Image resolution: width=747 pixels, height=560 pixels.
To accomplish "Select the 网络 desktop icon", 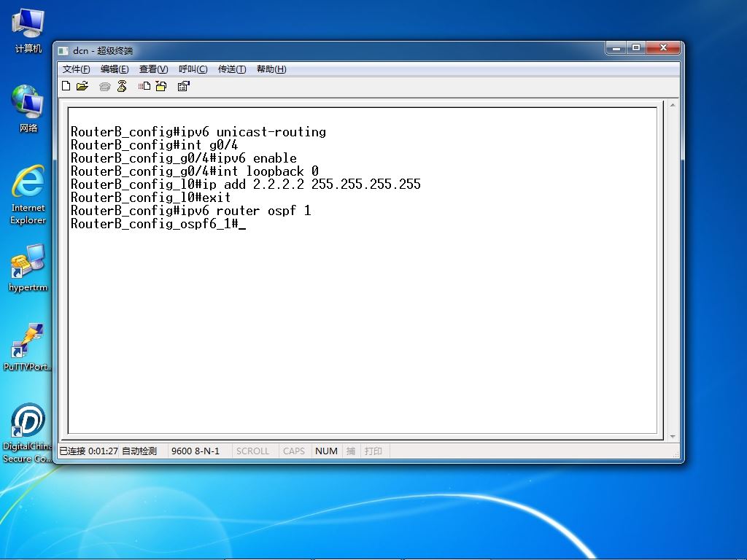I will coord(28,109).
